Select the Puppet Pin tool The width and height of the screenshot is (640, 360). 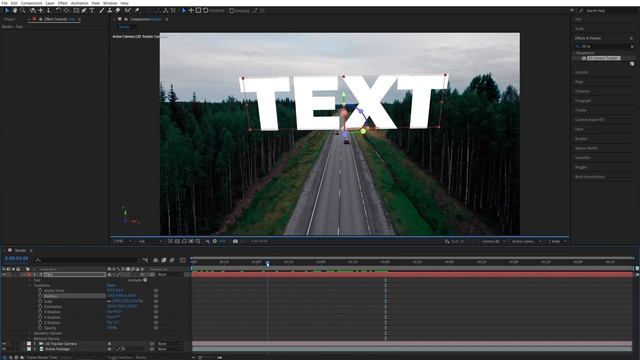point(137,11)
